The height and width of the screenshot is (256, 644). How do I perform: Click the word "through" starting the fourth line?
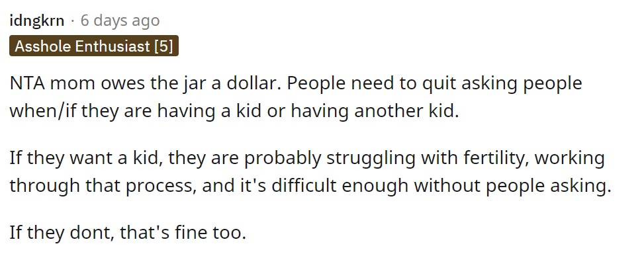click(45, 187)
